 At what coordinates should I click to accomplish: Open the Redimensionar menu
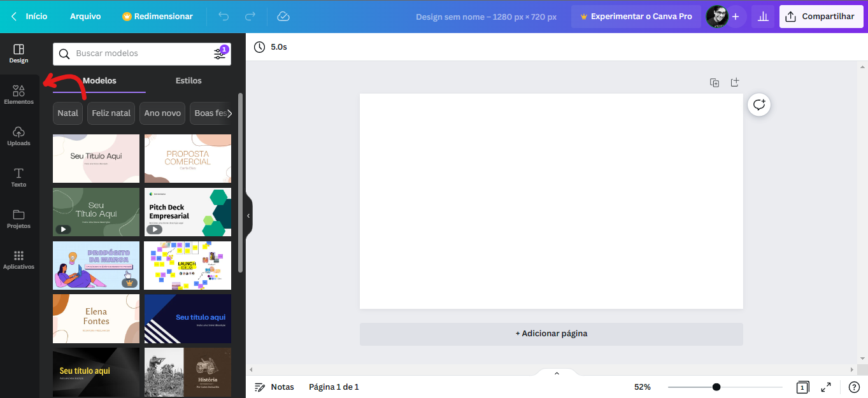157,17
